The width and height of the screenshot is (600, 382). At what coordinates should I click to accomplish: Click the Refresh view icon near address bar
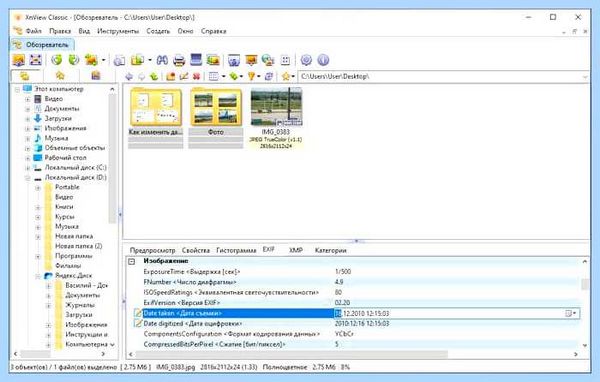pyautogui.click(x=269, y=77)
